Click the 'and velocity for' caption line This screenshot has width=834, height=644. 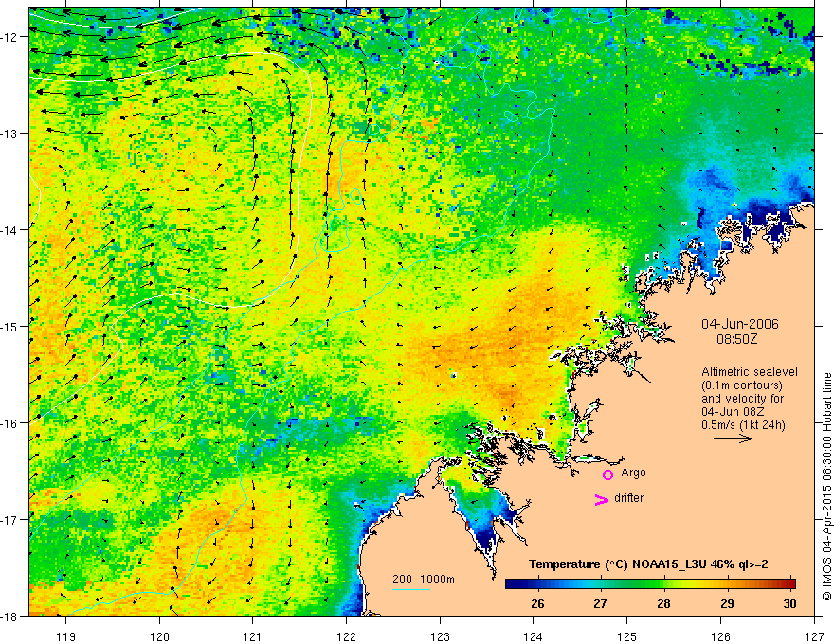742,399
